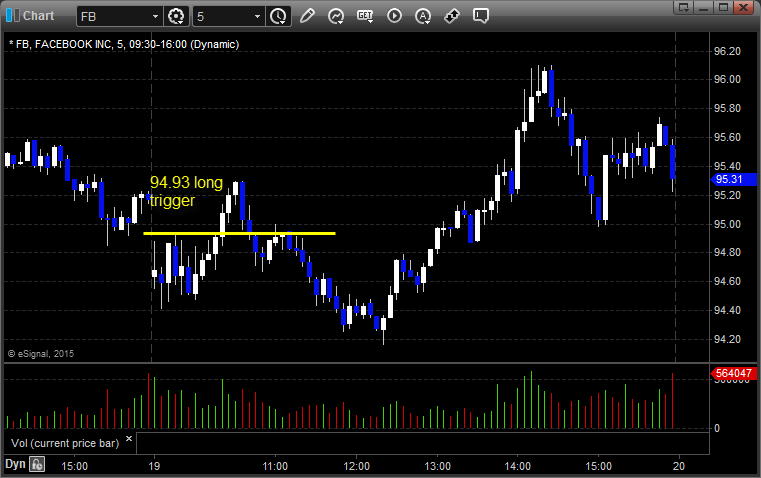Expand the interval 5 dropdown arrow

pos(257,16)
